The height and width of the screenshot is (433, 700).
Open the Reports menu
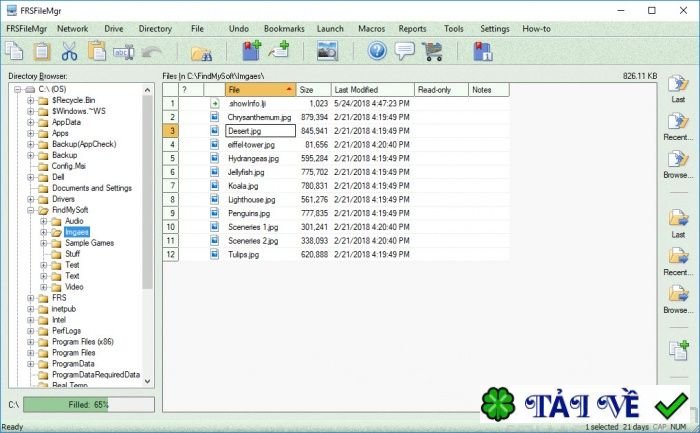pyautogui.click(x=412, y=29)
